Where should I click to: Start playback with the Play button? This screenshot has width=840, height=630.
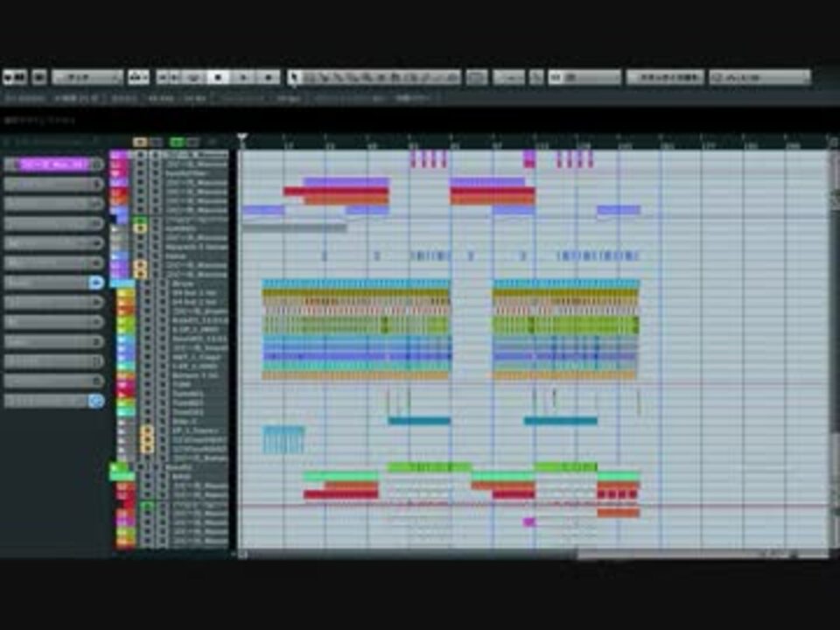pos(243,78)
